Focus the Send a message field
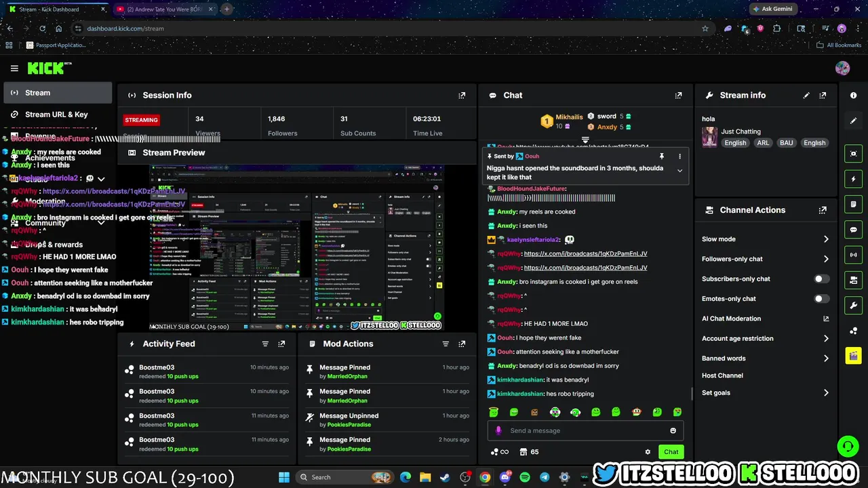Screen dimensions: 868x488 (585, 430)
